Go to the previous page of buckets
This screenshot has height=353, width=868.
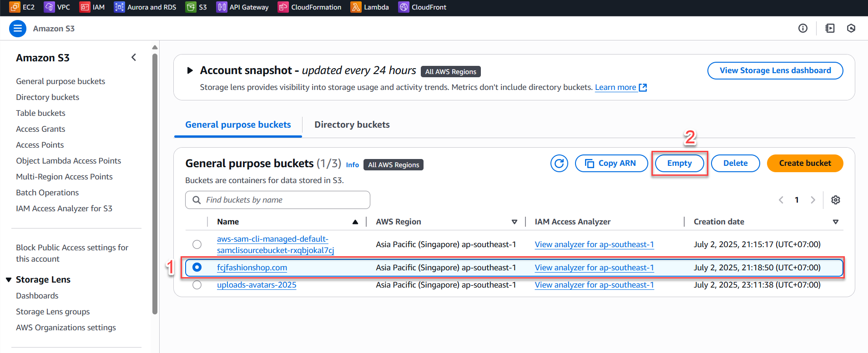tap(781, 200)
